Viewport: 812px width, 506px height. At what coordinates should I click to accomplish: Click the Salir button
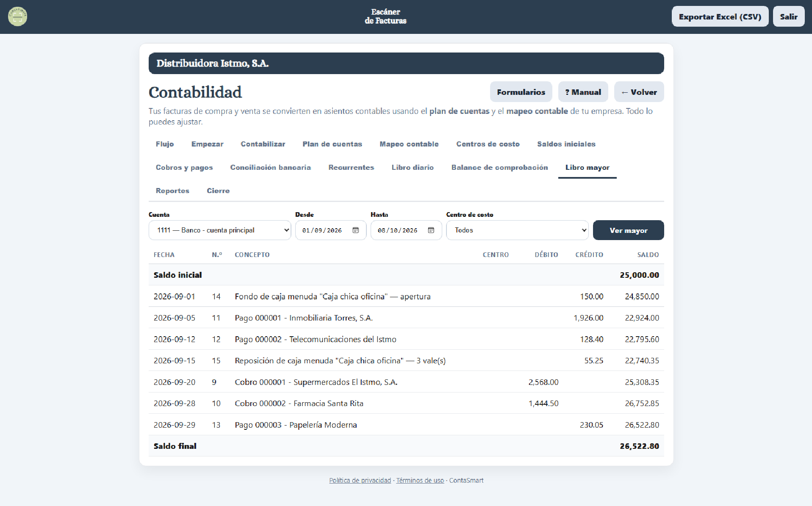788,17
